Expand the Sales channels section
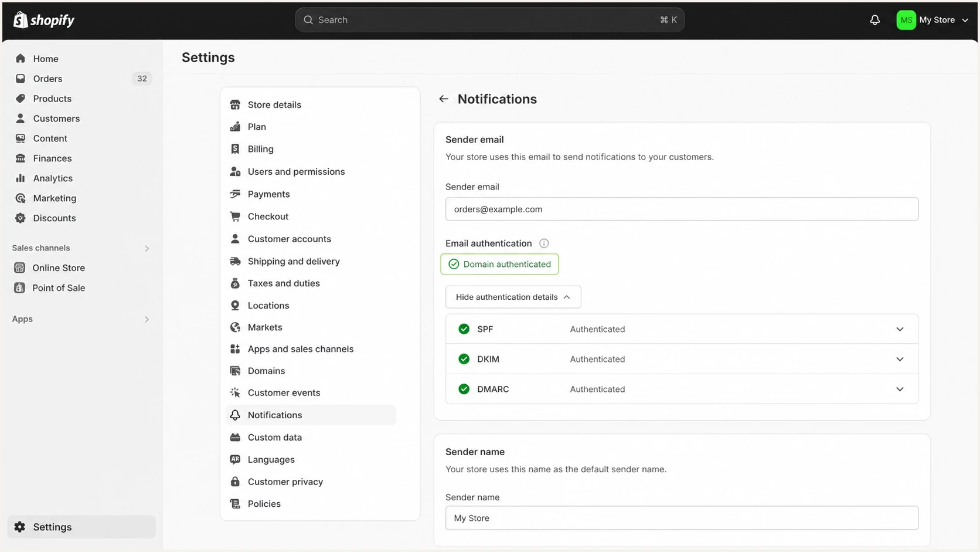Screen dimensions: 980x552 tap(147, 249)
